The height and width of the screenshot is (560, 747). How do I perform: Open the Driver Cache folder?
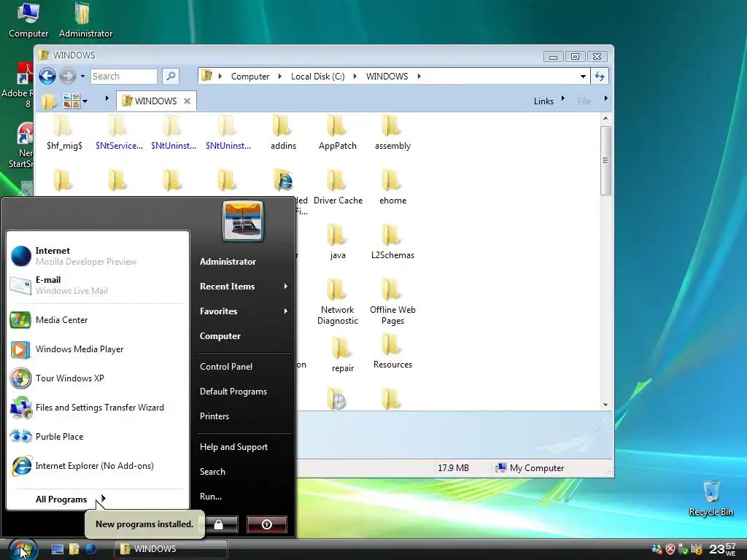(338, 187)
